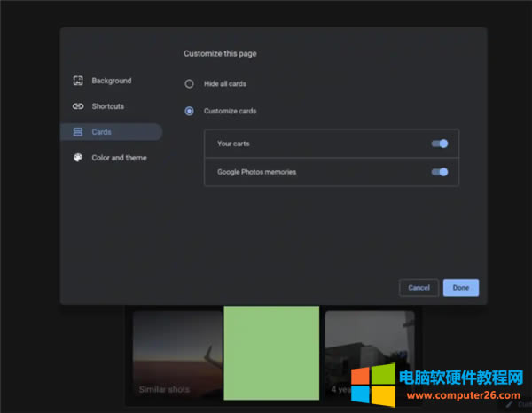This screenshot has width=532, height=413.
Task: Confirm changes with the Done button
Action: coord(461,288)
